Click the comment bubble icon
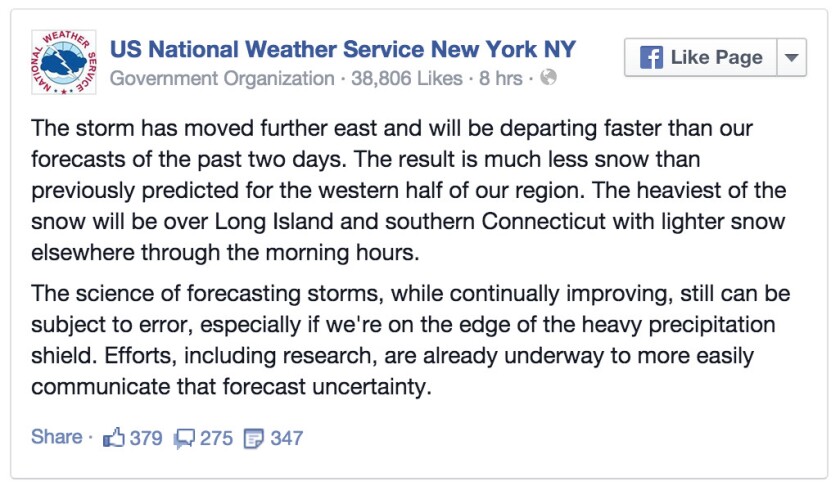 [184, 439]
